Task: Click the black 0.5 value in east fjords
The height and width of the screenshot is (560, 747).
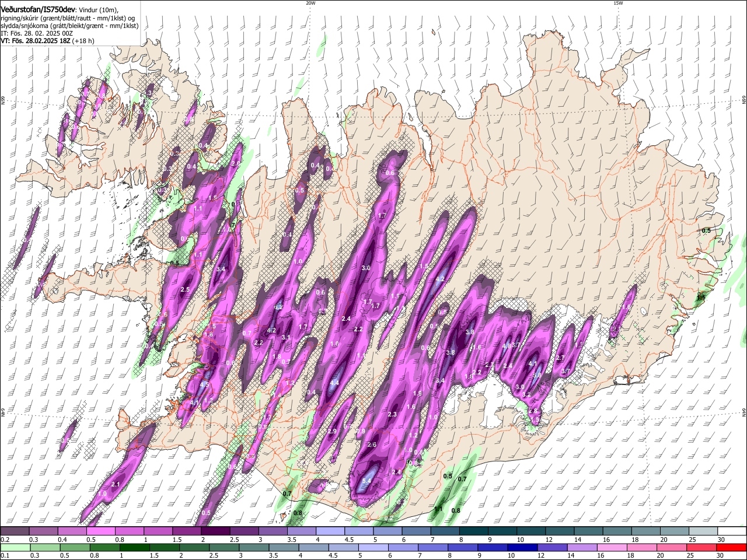Action: (706, 230)
